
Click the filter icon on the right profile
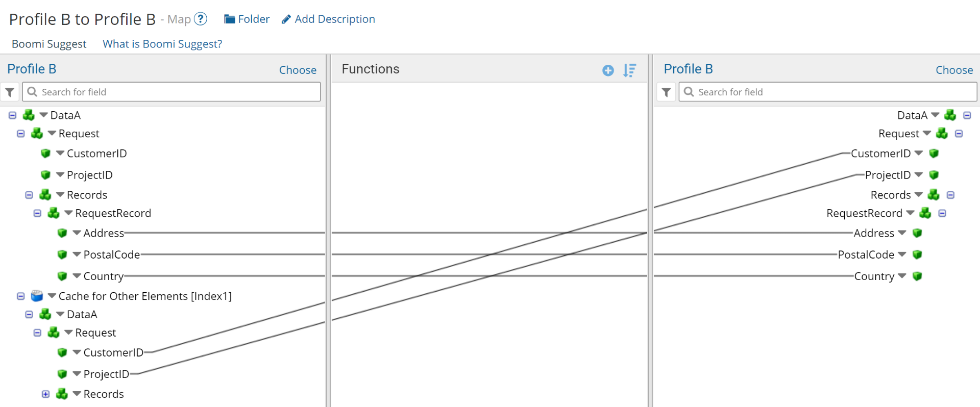click(x=666, y=92)
